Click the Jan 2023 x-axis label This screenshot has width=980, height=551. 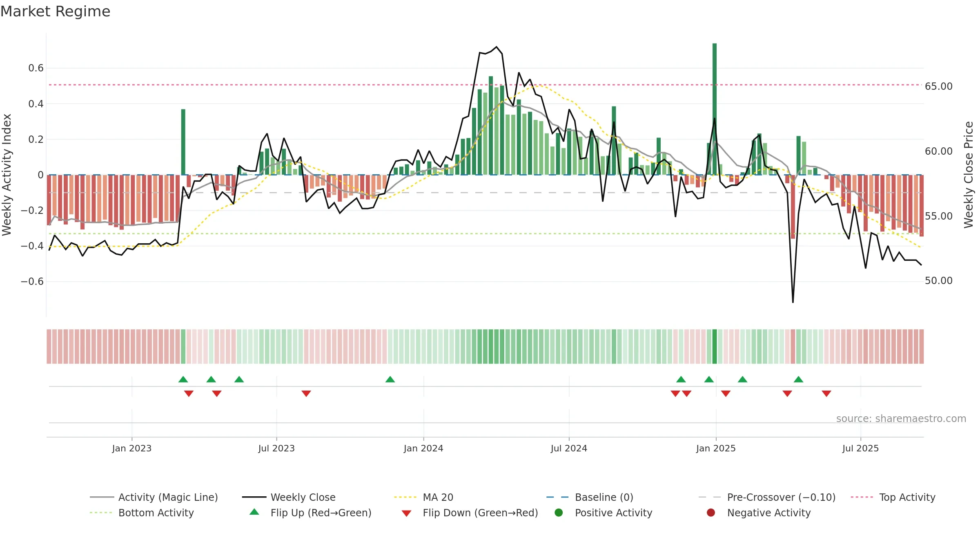pos(132,448)
